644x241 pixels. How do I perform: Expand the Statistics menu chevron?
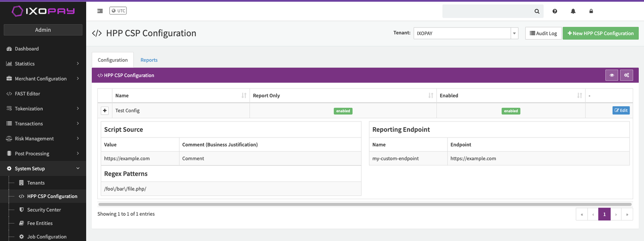tap(78, 64)
